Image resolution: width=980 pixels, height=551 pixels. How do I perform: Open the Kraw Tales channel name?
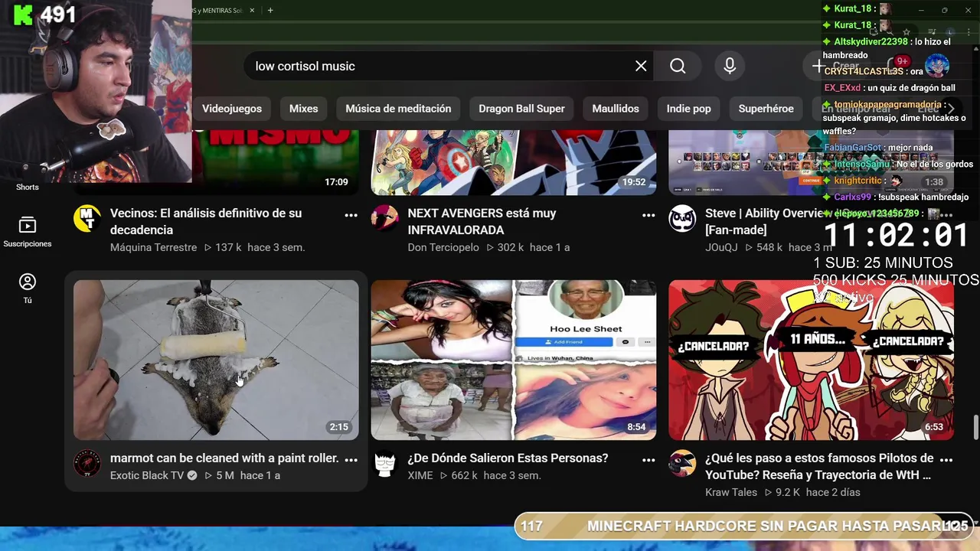[x=731, y=492]
